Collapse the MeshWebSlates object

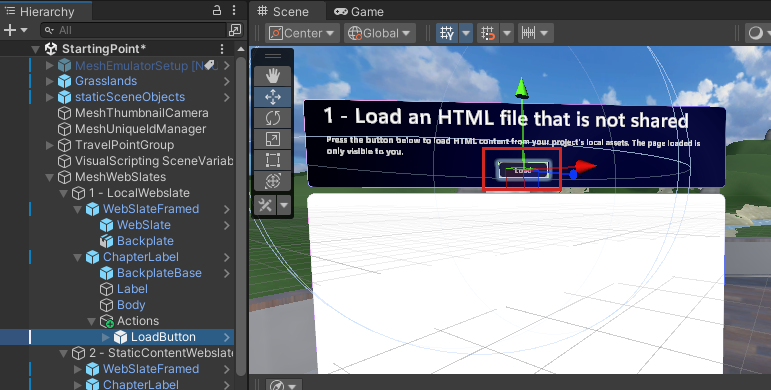tap(49, 177)
